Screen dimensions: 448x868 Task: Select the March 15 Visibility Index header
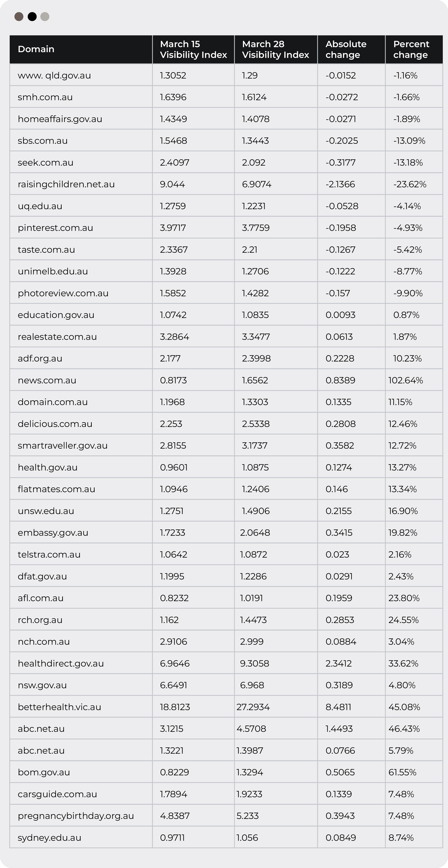pyautogui.click(x=193, y=49)
